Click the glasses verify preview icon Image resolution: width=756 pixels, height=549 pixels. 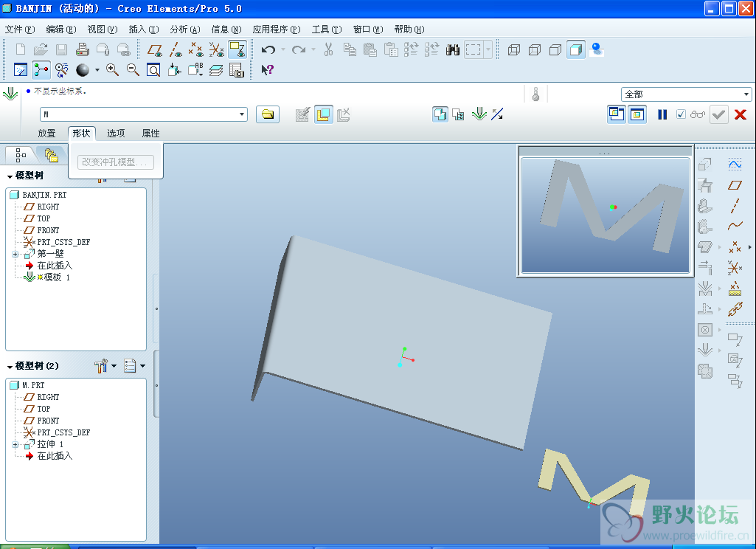click(697, 114)
